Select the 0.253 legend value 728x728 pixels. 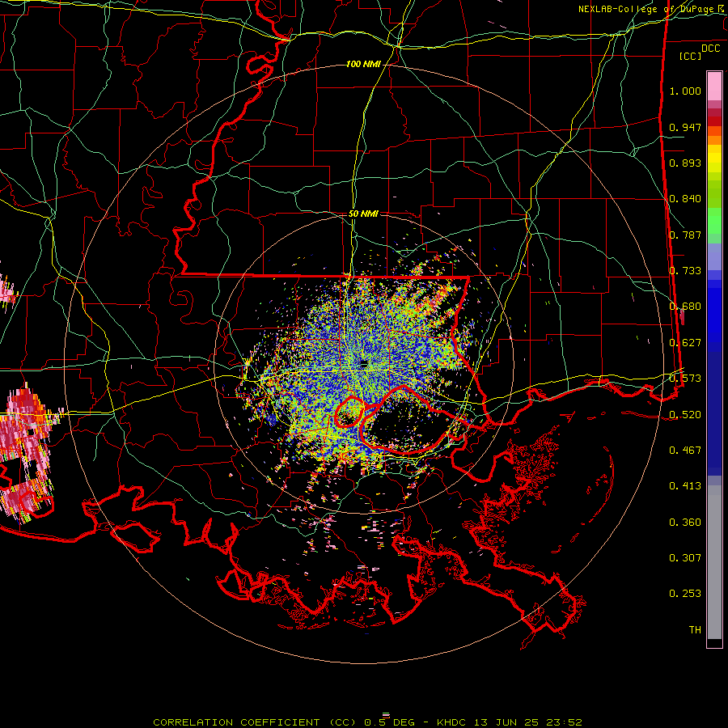coord(685,594)
